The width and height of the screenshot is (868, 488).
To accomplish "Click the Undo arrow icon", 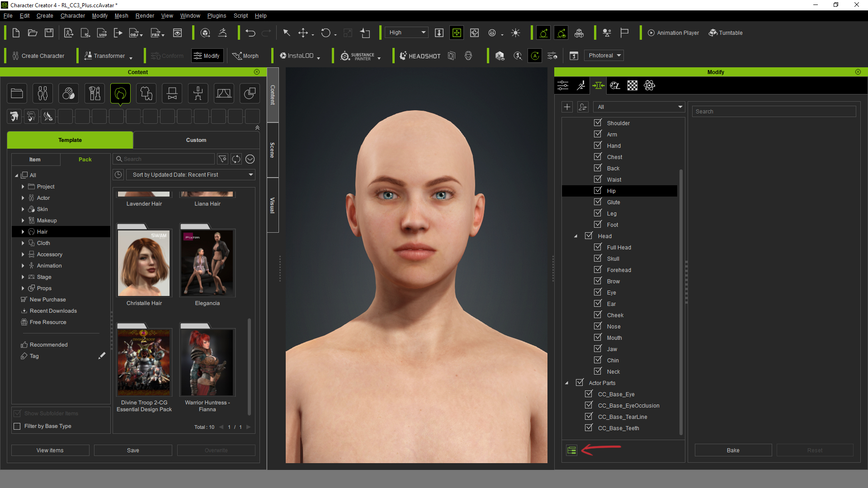I will [250, 33].
